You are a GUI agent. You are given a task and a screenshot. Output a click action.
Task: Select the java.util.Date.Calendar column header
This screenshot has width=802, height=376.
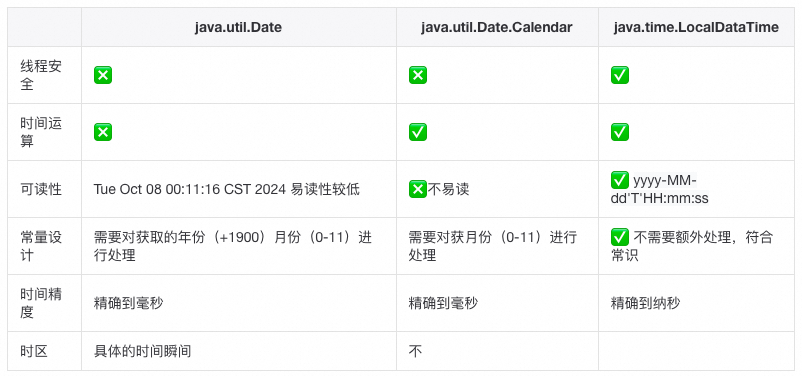(497, 27)
